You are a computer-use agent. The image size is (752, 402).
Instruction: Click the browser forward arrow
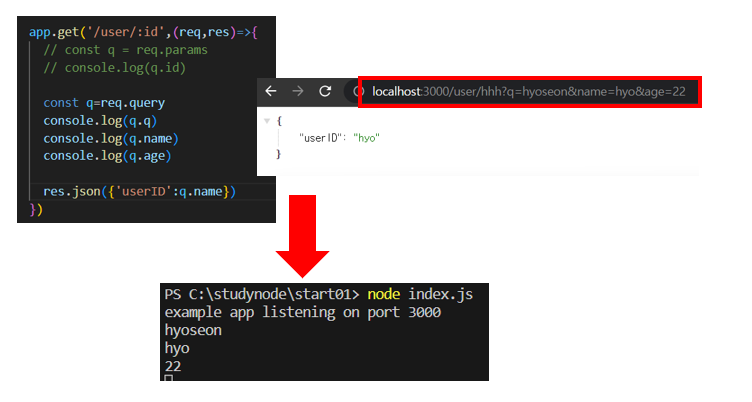[x=298, y=91]
